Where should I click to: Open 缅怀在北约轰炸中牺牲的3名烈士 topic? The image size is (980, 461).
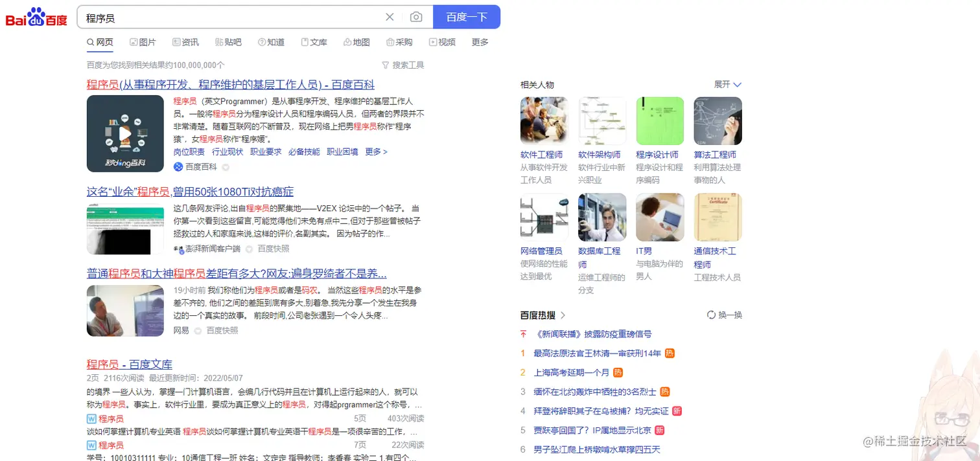point(594,392)
